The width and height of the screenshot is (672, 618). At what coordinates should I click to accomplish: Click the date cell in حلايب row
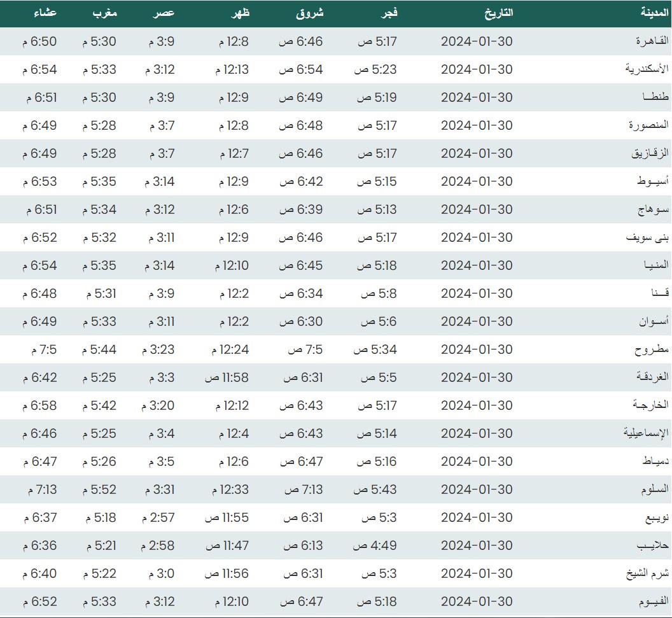pos(476,545)
